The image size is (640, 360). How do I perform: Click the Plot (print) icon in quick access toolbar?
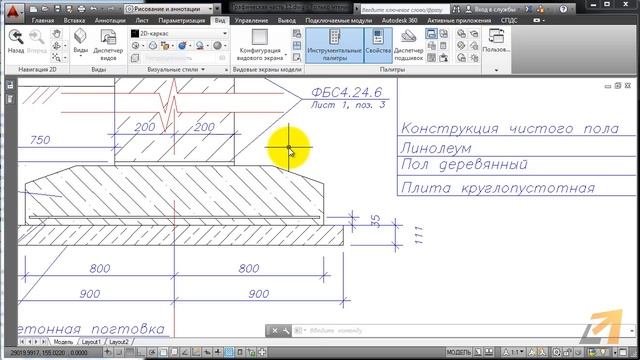coord(81,9)
